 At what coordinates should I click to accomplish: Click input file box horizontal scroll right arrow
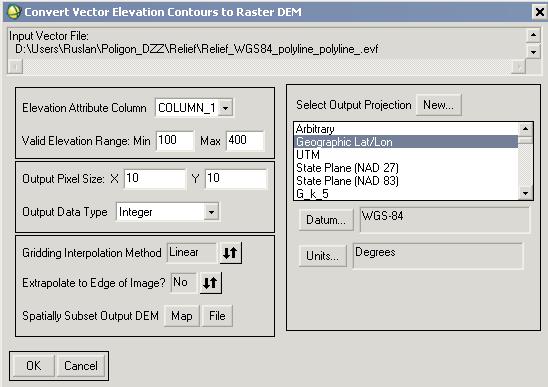click(519, 66)
